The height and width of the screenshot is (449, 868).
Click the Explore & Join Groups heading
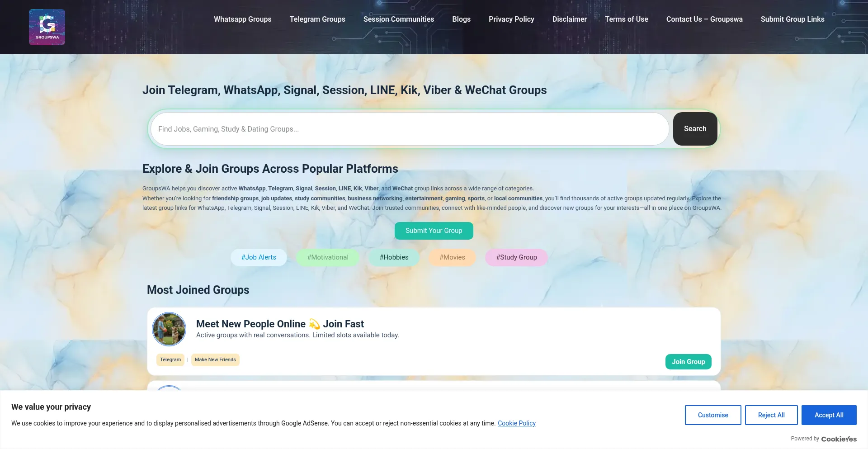(x=270, y=169)
